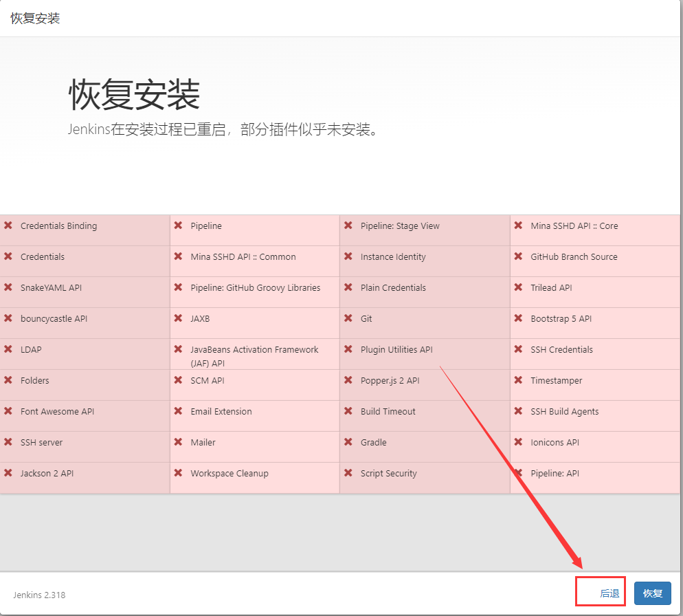
Task: Click the Jackson 2 API plugin name
Action: [x=47, y=474]
